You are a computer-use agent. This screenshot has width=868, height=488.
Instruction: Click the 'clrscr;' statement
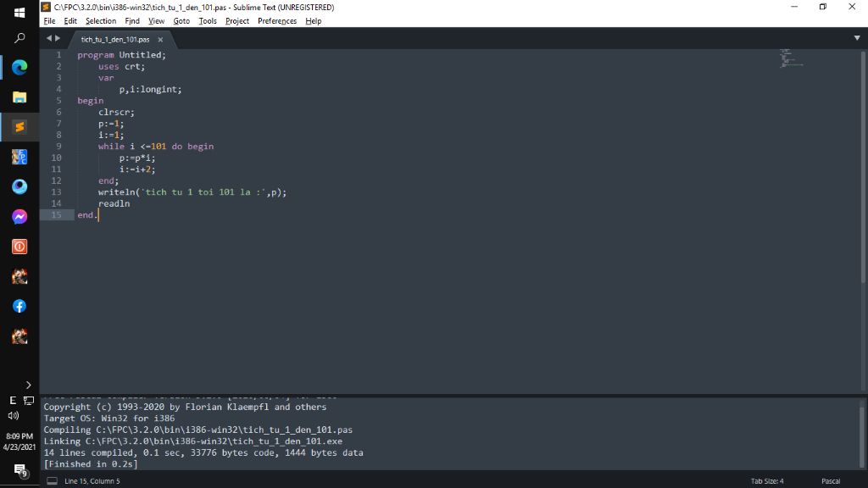tap(116, 112)
